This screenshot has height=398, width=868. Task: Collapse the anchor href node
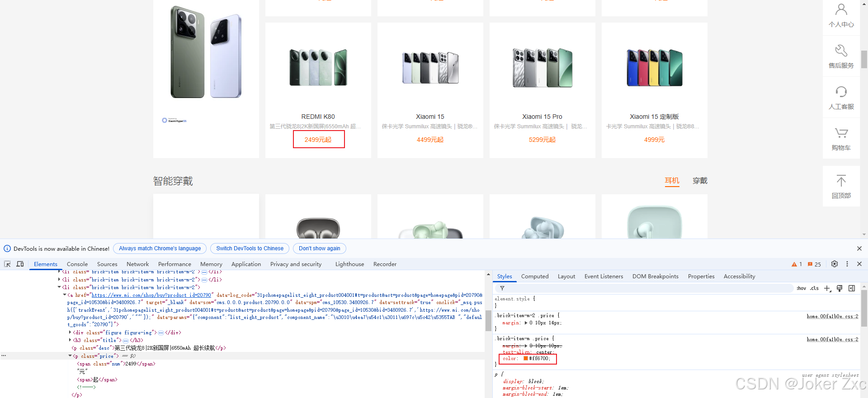(x=65, y=295)
